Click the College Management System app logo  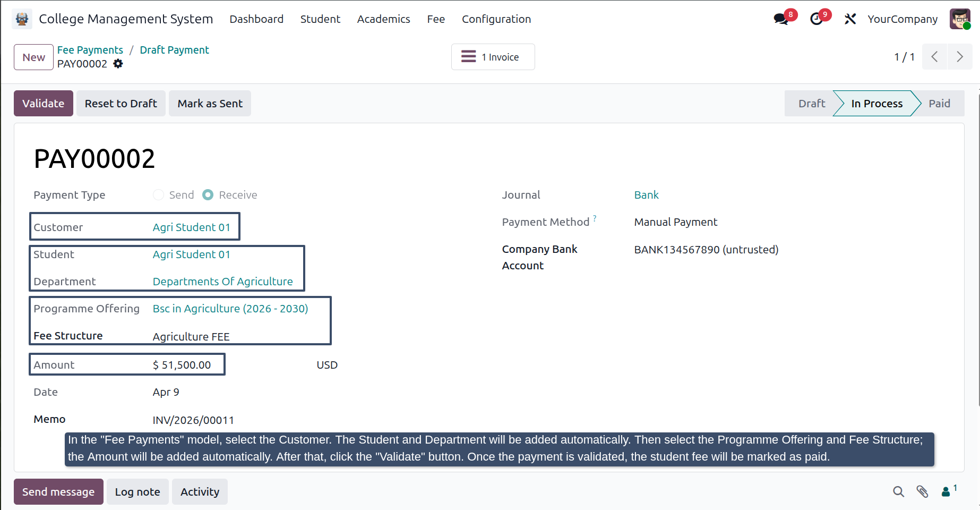[x=22, y=19]
